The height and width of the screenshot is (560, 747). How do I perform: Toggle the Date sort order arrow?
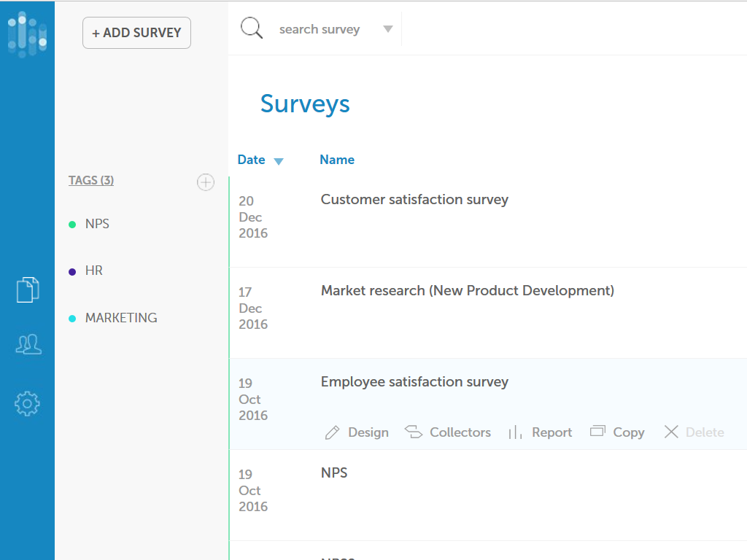tap(279, 160)
